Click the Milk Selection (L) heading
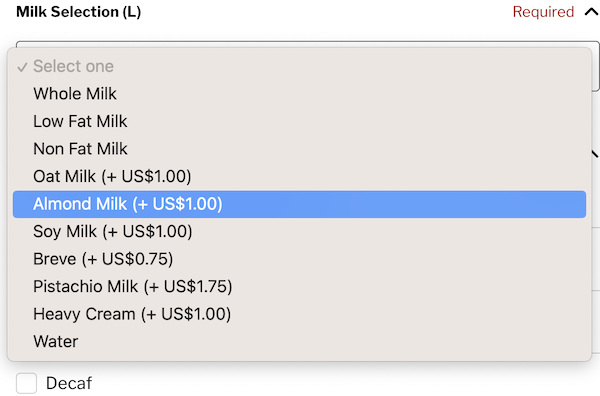 tap(78, 12)
